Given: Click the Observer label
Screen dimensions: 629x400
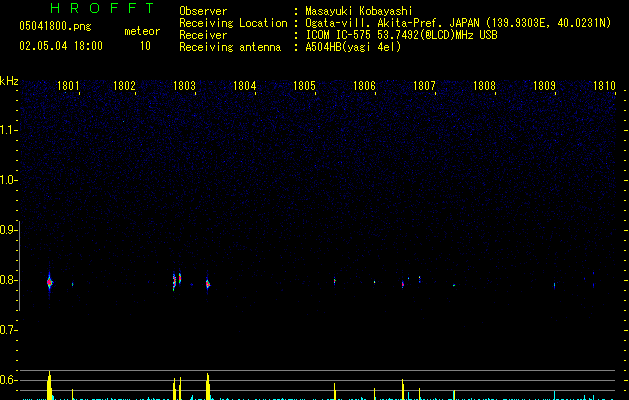Looking at the screenshot, I should 203,11.
